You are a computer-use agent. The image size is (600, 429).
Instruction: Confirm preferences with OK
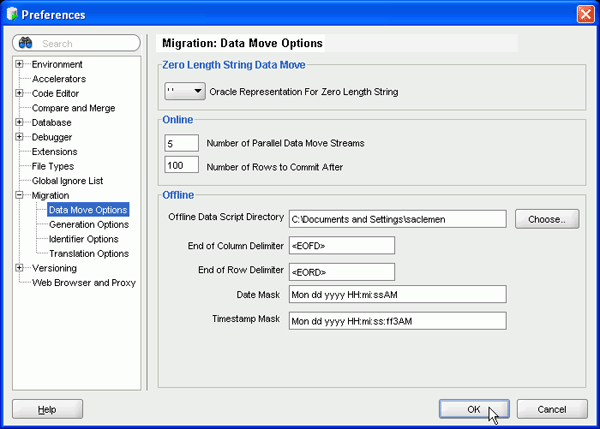click(474, 409)
